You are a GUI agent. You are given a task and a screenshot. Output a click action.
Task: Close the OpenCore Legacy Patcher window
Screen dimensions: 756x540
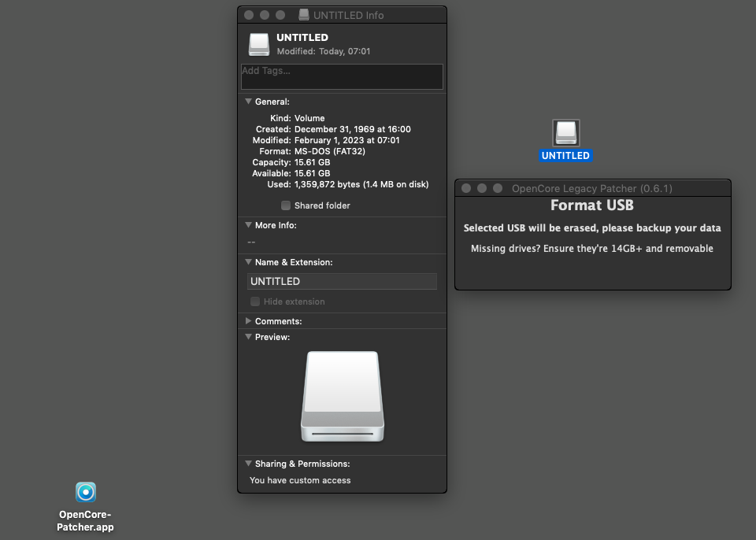[466, 188]
